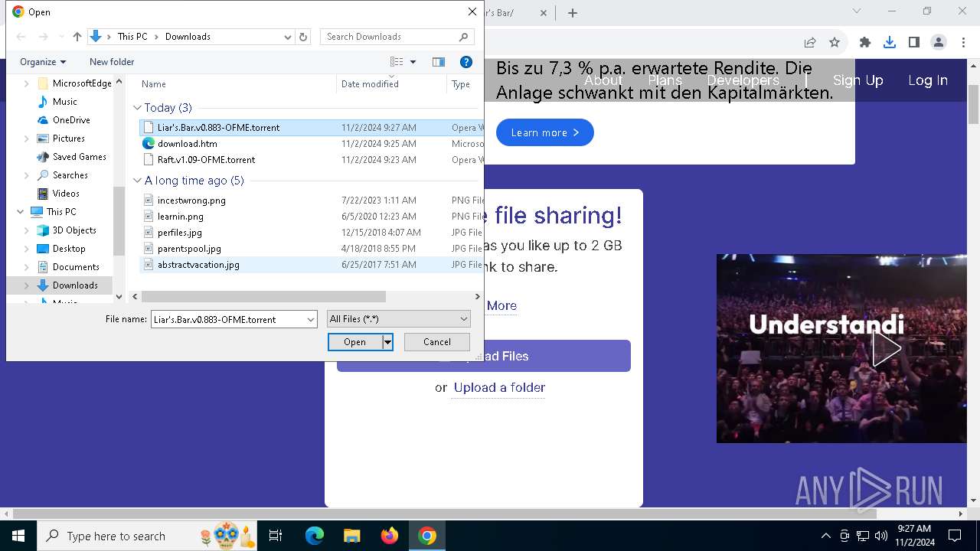Open Chrome extensions puzzle icon

pyautogui.click(x=865, y=43)
